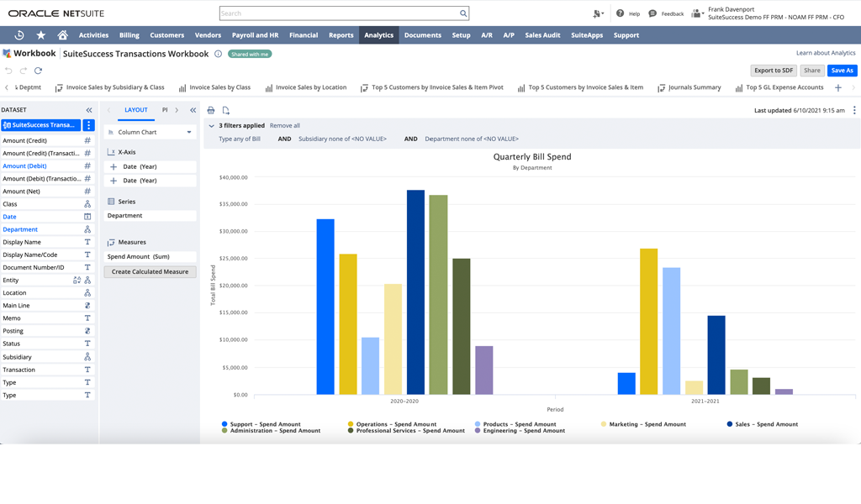Open the Search magnifier icon

[x=462, y=13]
